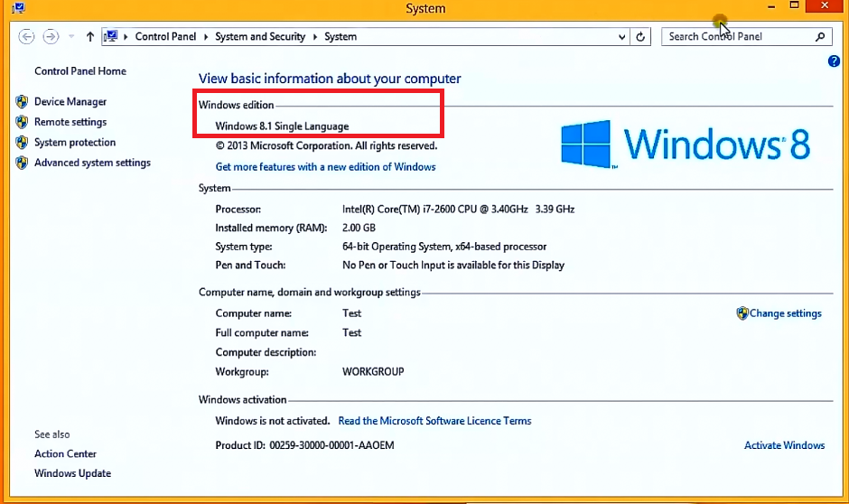Click the search magnifier icon

(x=820, y=36)
